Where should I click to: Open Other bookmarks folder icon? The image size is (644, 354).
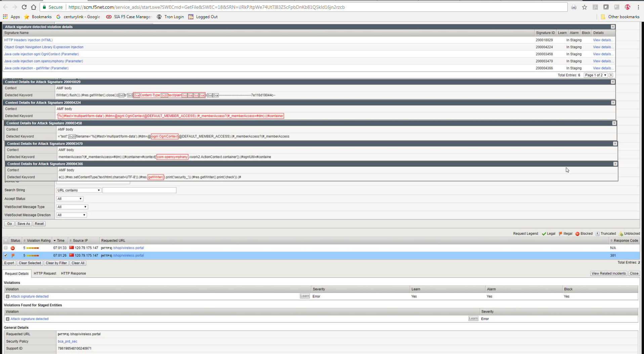click(x=603, y=17)
